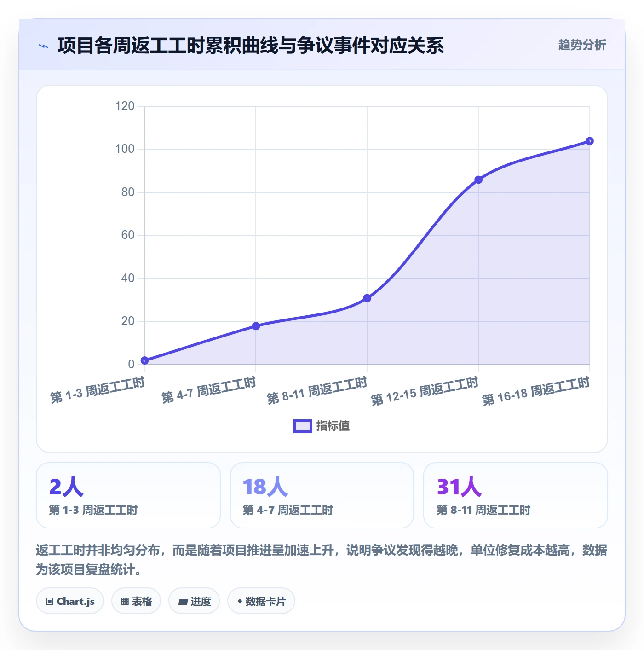Click the x-axis label 第 12-15 周返工工时

[x=425, y=391]
